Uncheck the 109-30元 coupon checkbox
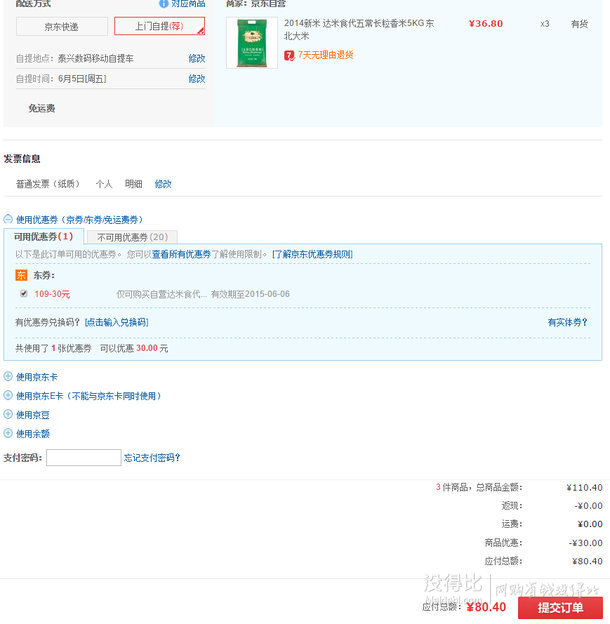 [24, 294]
